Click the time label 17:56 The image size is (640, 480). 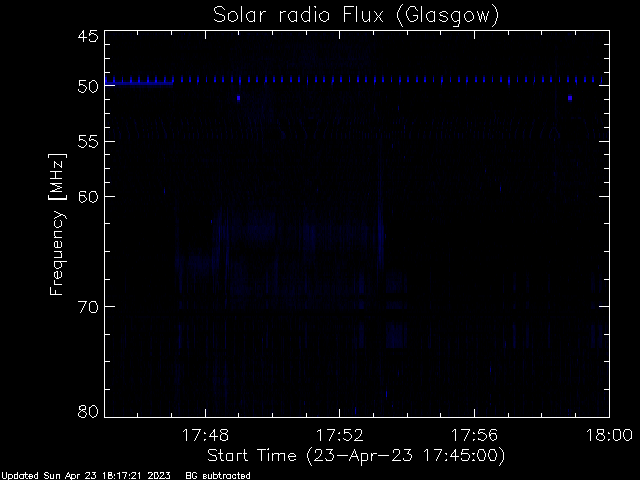[474, 435]
